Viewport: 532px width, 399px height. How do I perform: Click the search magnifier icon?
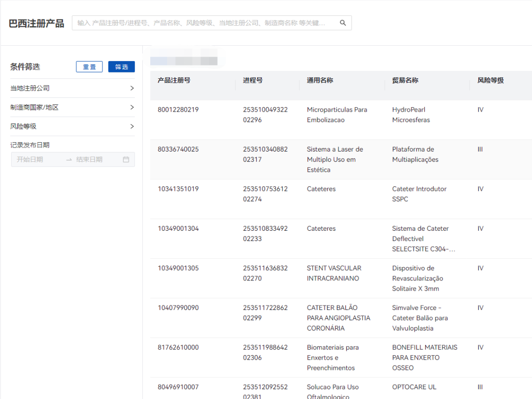coord(343,23)
